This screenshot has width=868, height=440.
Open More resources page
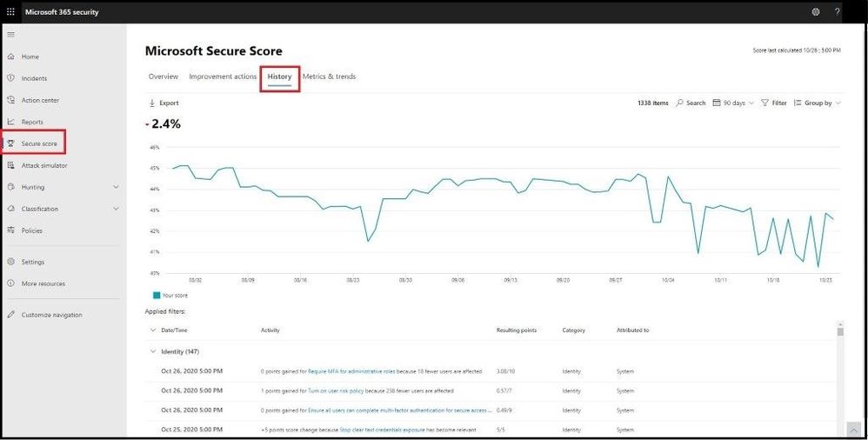(43, 283)
